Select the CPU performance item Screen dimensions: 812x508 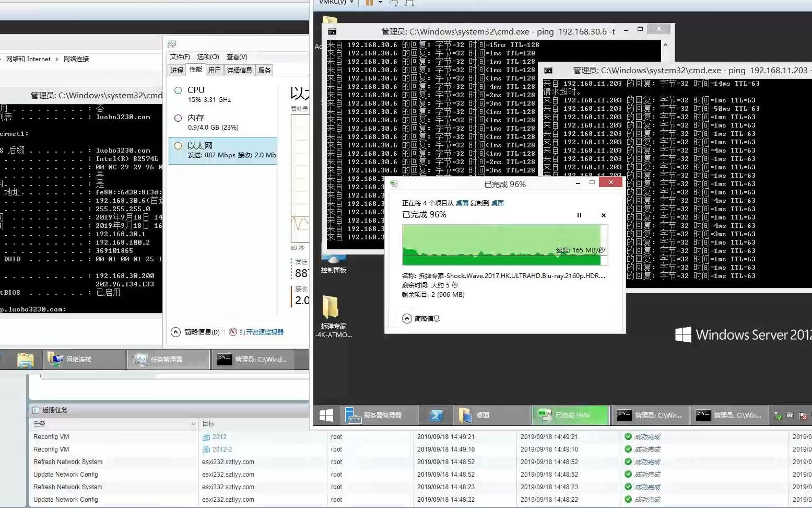click(x=223, y=95)
